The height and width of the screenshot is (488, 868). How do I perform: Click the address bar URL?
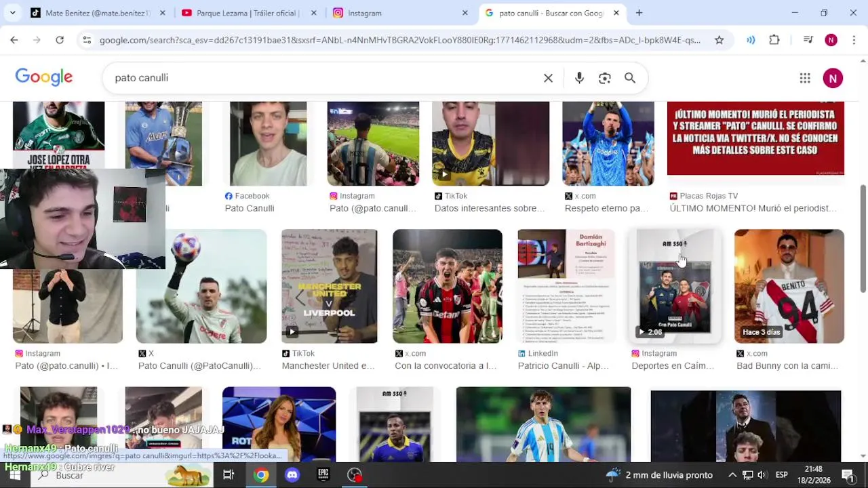pyautogui.click(x=400, y=40)
